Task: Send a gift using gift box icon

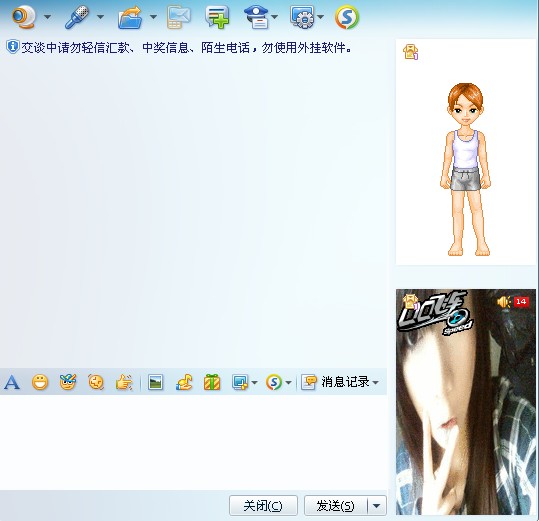Action: pyautogui.click(x=212, y=382)
